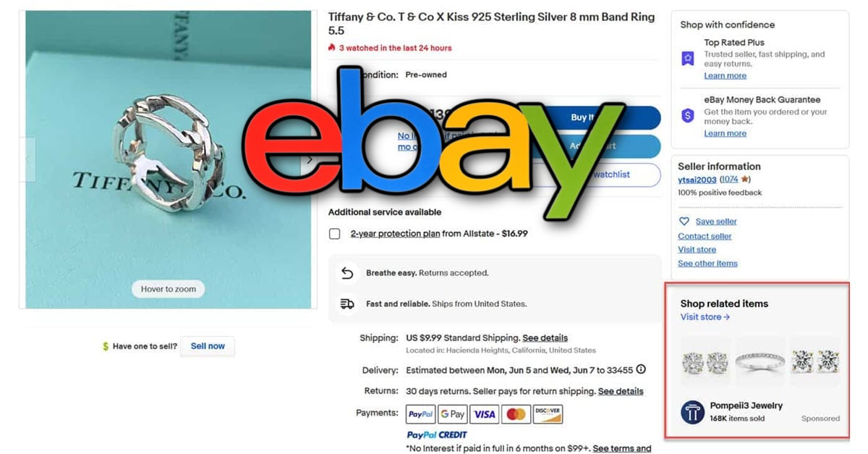Open seller ytsai2003 profile link
This screenshot has width=868, height=454.
point(697,180)
